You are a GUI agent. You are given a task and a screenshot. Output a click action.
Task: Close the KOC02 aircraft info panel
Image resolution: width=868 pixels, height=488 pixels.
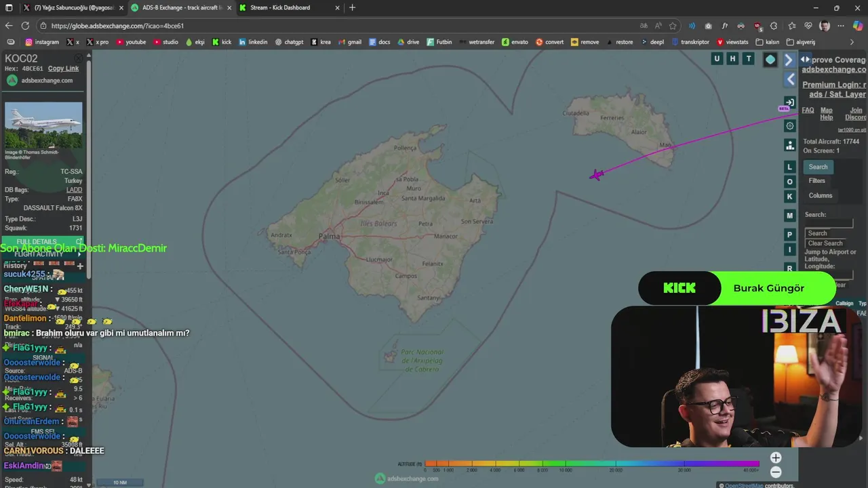pos(79,58)
